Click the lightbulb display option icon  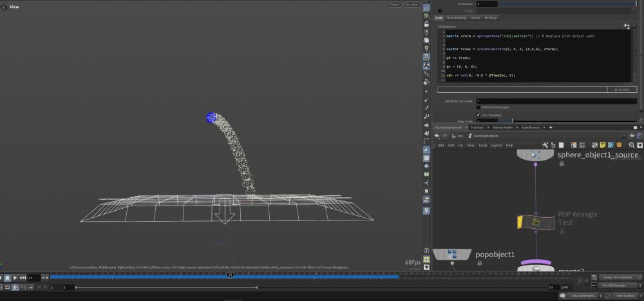[427, 48]
